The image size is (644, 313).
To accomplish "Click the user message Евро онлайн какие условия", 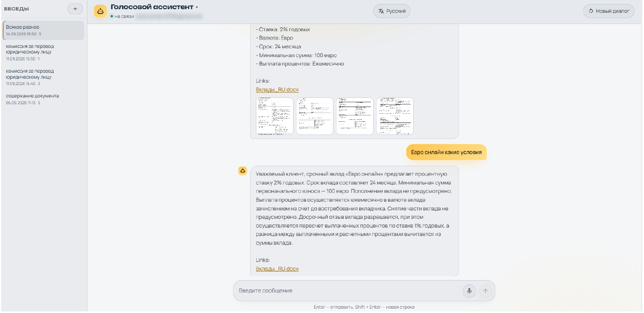I will pyautogui.click(x=446, y=153).
